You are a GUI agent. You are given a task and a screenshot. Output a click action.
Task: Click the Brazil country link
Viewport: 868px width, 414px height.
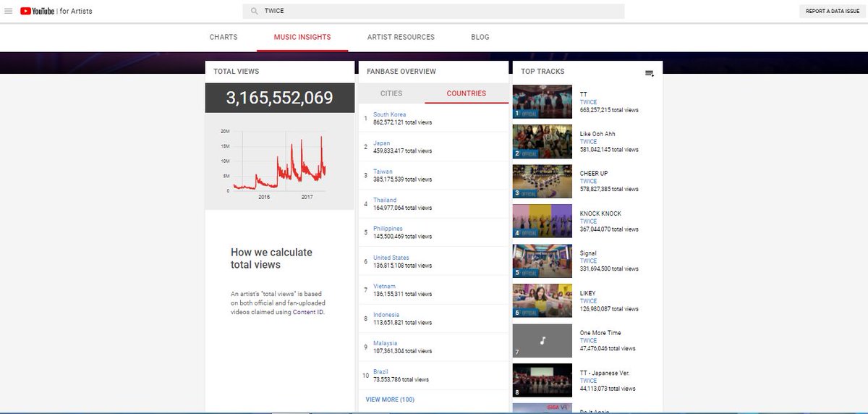point(380,372)
